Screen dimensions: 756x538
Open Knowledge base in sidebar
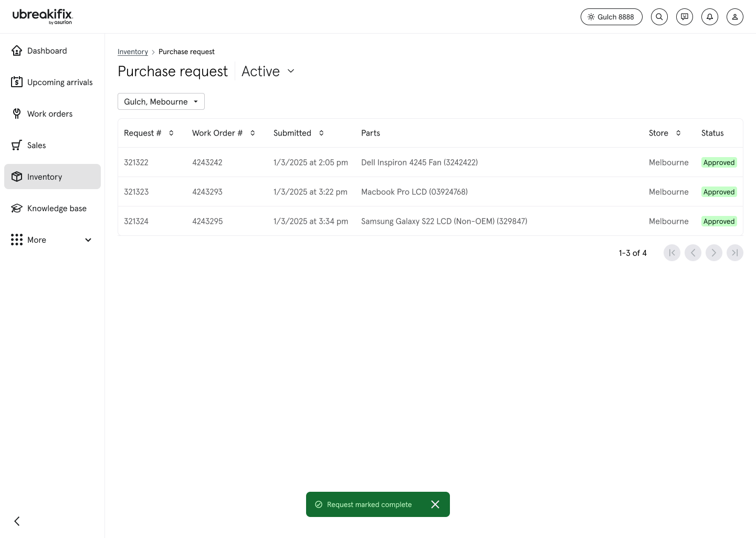[52, 208]
